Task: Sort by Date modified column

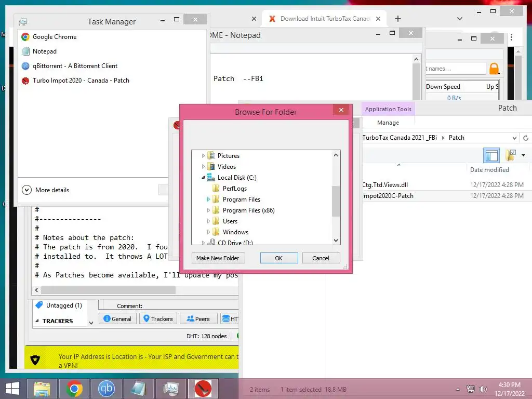Action: [489, 170]
